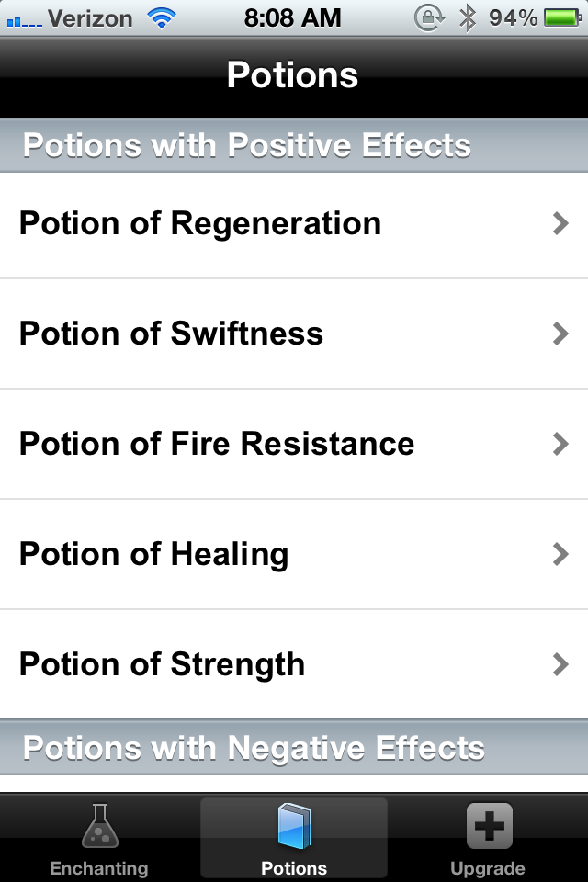Tap the battery indicator icon
Viewport: 588px width, 882px height.
click(562, 17)
